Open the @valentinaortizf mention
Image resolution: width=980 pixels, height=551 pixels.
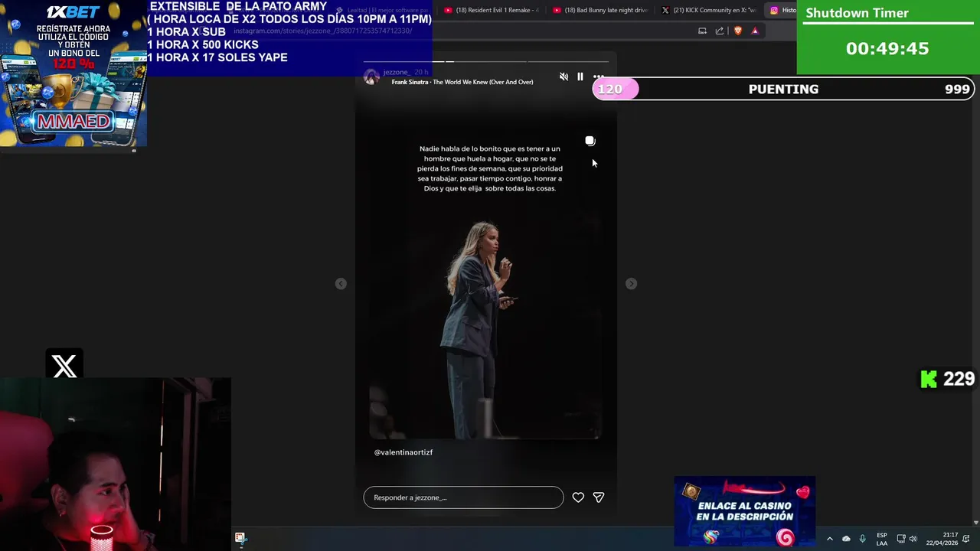(x=403, y=452)
